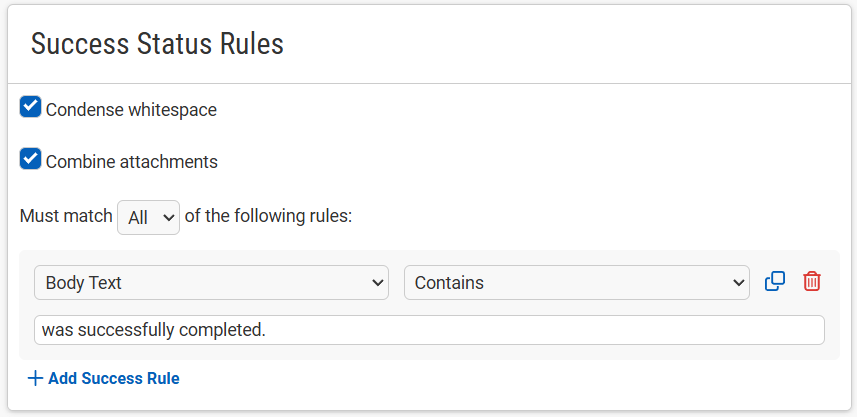Delete the rule with the red trash icon
The width and height of the screenshot is (857, 417).
click(812, 281)
